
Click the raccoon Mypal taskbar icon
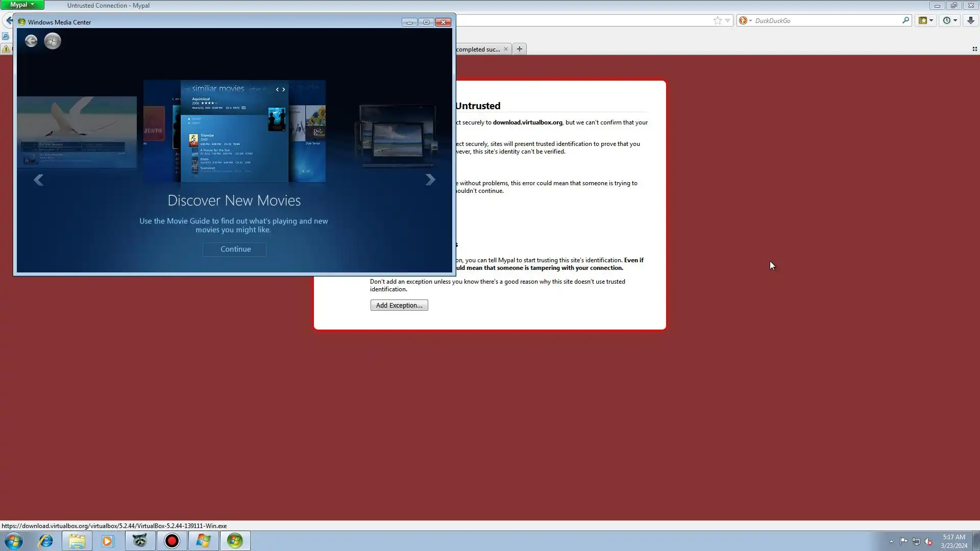tap(140, 541)
